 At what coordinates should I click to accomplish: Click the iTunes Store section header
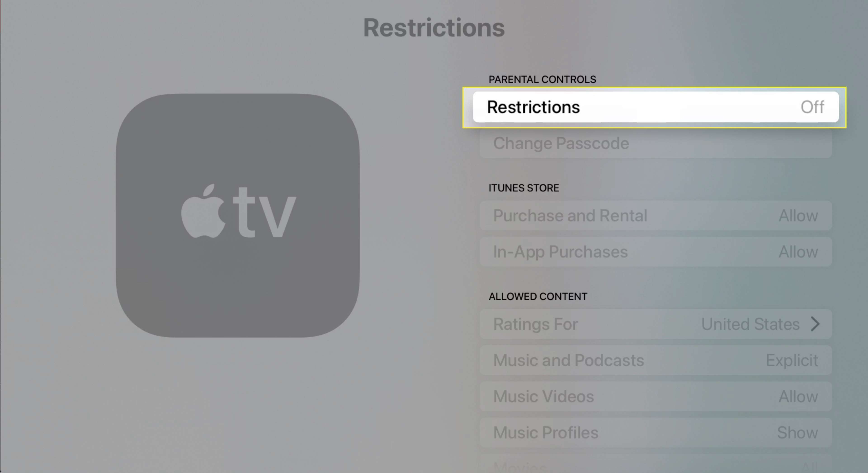tap(524, 188)
